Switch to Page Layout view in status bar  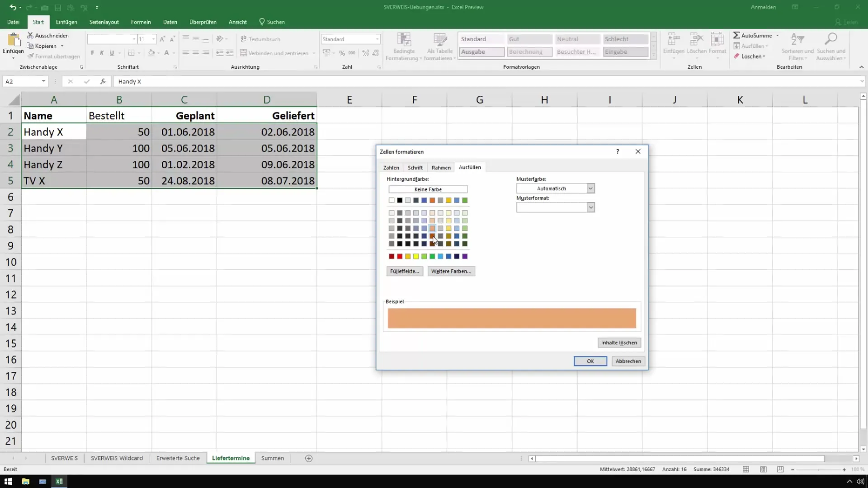(x=763, y=469)
